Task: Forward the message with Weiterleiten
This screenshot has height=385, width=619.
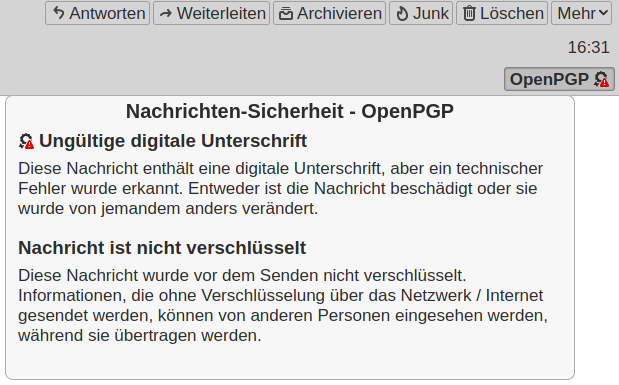Action: coord(211,13)
